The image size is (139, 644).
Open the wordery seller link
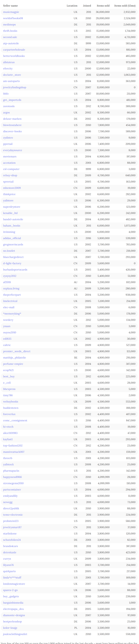8,320
